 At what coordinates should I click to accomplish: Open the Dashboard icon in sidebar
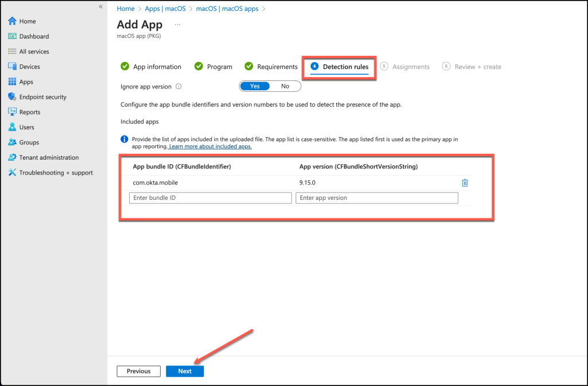click(12, 36)
